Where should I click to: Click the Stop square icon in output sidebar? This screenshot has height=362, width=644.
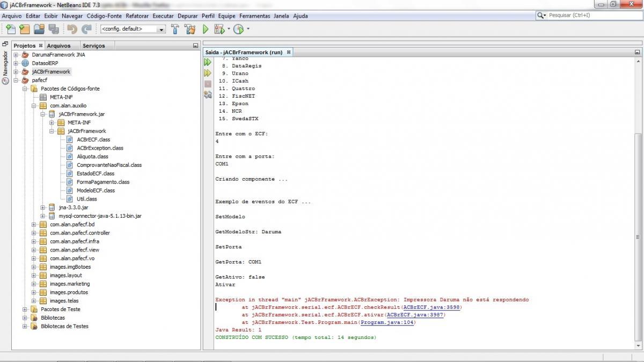(x=208, y=84)
